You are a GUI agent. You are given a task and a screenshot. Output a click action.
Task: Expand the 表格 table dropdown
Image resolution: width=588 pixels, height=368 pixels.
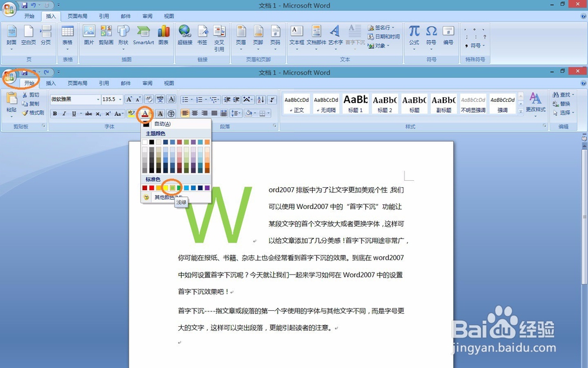(x=68, y=49)
